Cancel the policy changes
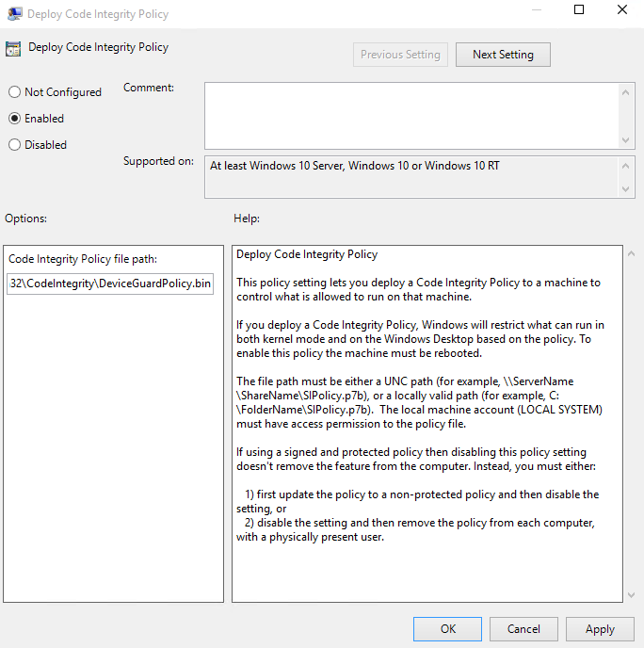Viewport: 644px width, 648px height. (523, 629)
